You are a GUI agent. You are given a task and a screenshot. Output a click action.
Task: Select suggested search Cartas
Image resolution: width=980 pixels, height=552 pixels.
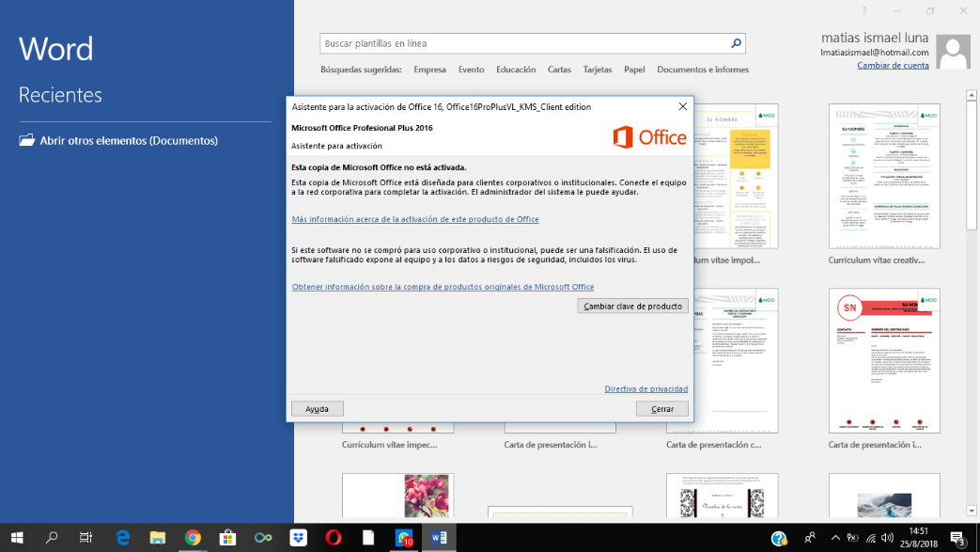tap(559, 70)
